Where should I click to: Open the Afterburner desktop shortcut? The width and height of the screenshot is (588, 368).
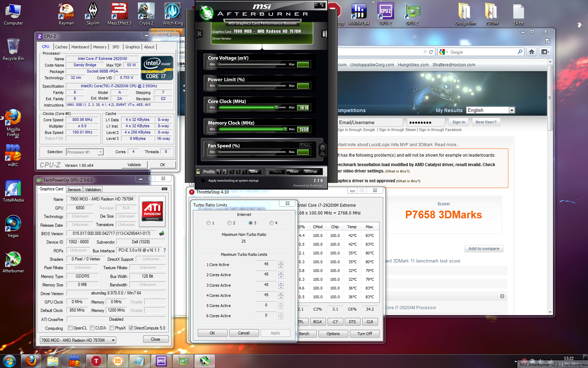tap(13, 262)
